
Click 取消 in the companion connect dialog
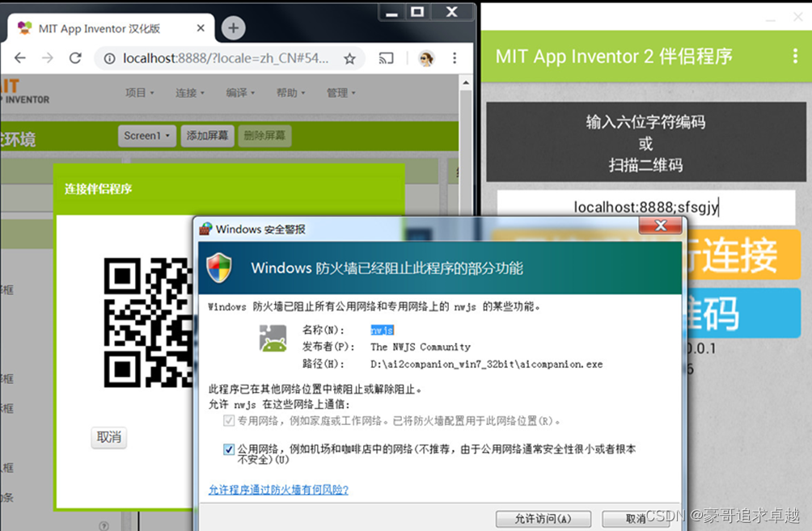click(108, 437)
